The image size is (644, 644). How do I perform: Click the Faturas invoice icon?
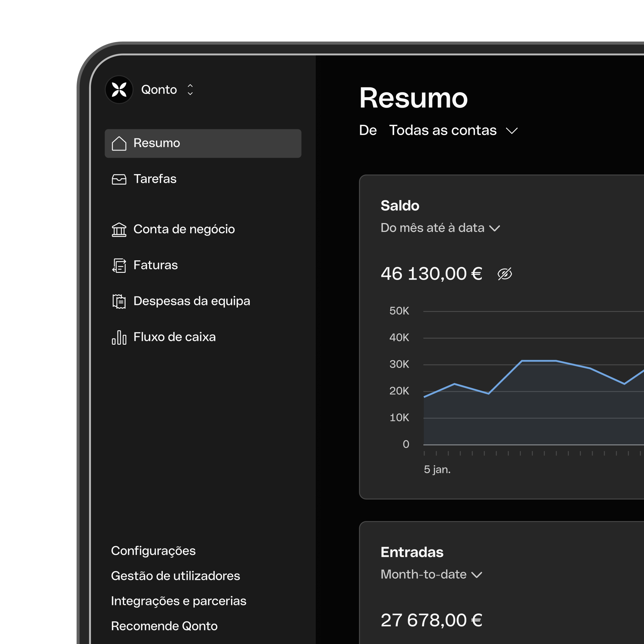pyautogui.click(x=119, y=265)
